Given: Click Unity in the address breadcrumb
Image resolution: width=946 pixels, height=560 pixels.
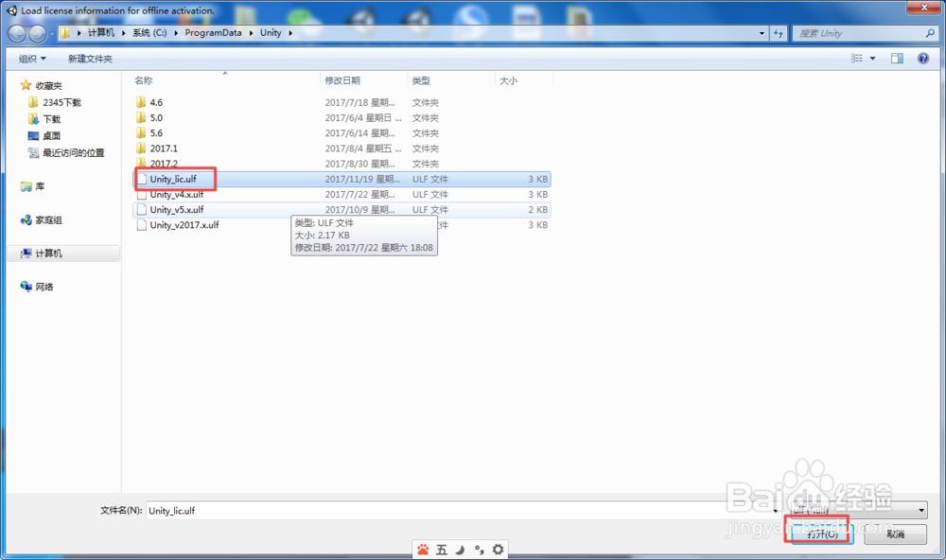Looking at the screenshot, I should (271, 32).
